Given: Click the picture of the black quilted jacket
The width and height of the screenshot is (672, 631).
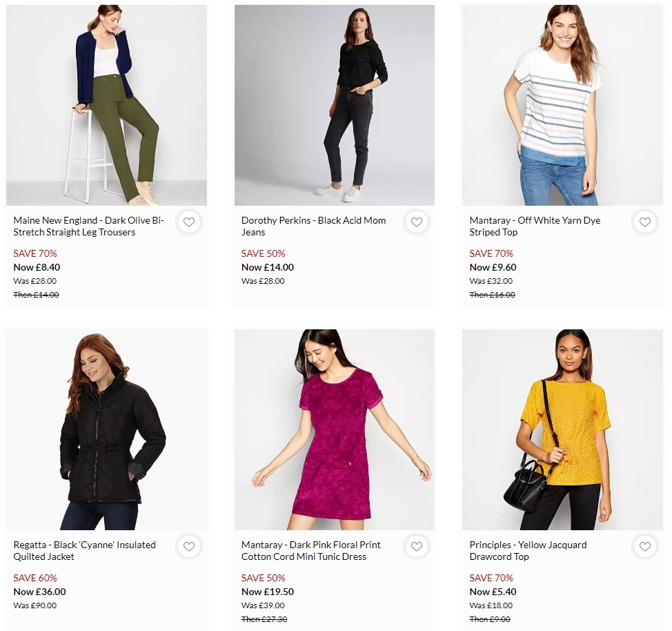Looking at the screenshot, I should [x=107, y=429].
